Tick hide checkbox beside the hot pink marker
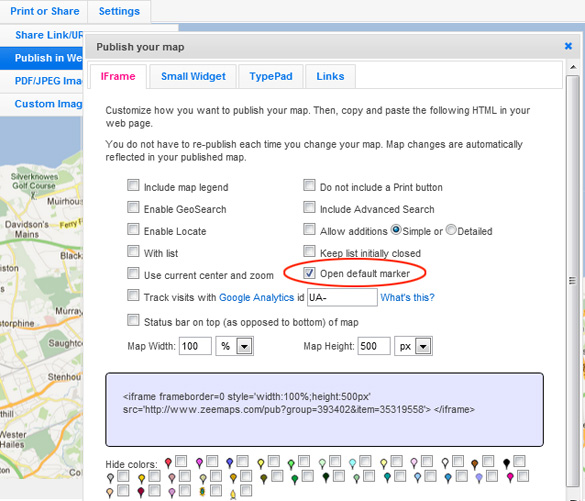The height and width of the screenshot is (501, 585). [x=523, y=476]
